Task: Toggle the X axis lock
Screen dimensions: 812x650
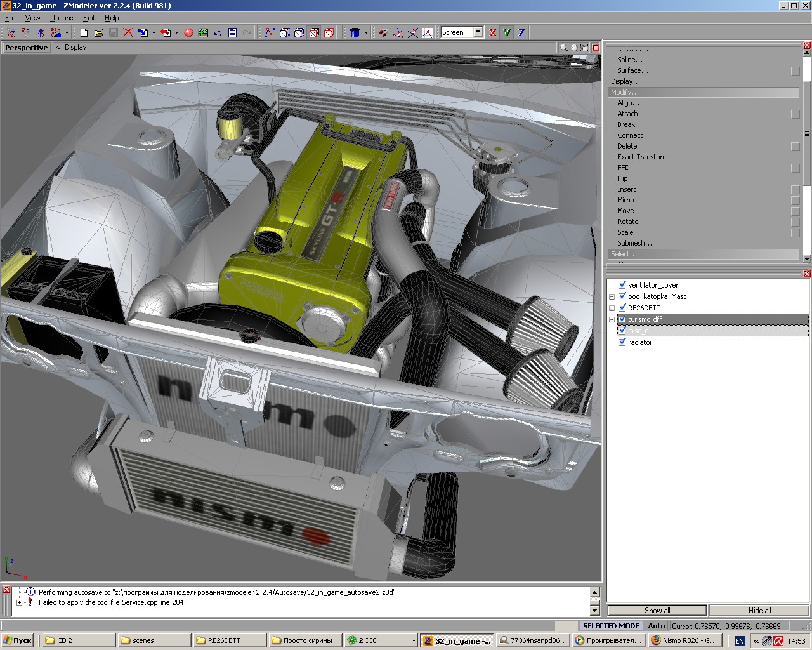Action: (493, 32)
